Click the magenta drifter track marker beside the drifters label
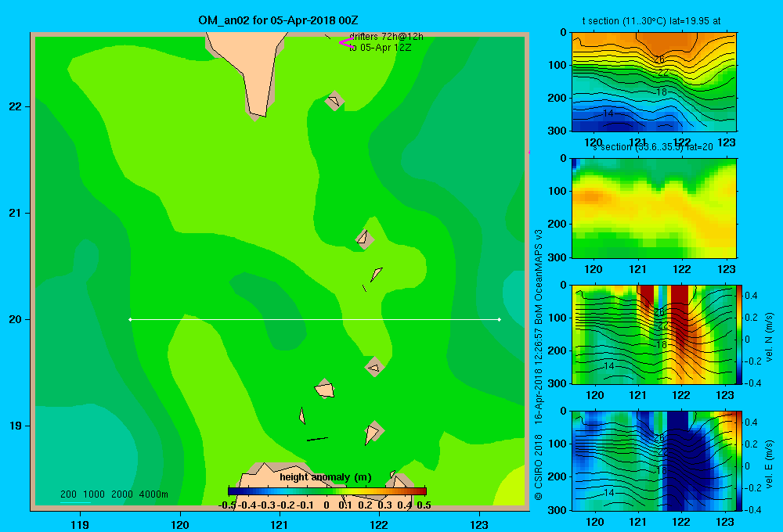783x532 pixels. click(x=346, y=42)
